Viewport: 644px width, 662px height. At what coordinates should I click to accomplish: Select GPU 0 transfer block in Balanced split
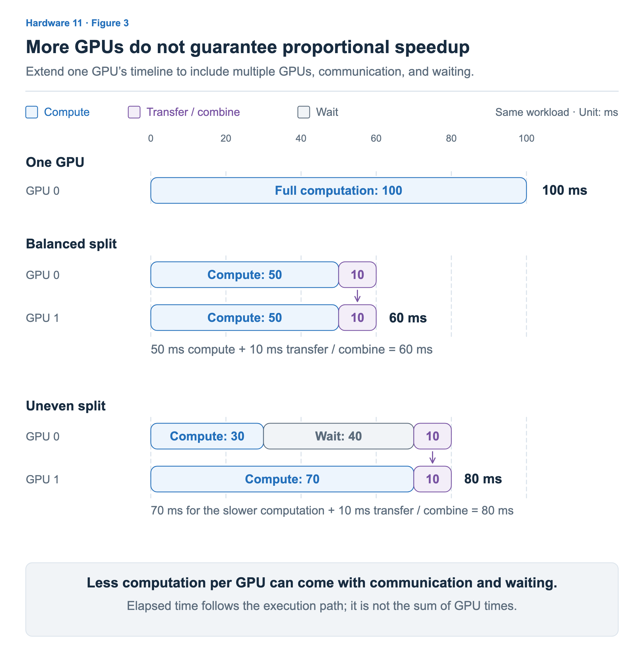click(357, 275)
